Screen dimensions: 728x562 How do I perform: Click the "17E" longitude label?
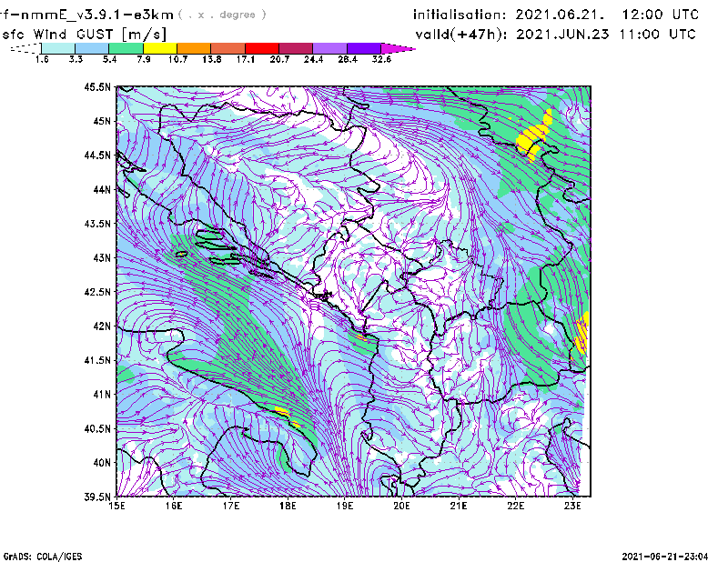(231, 506)
